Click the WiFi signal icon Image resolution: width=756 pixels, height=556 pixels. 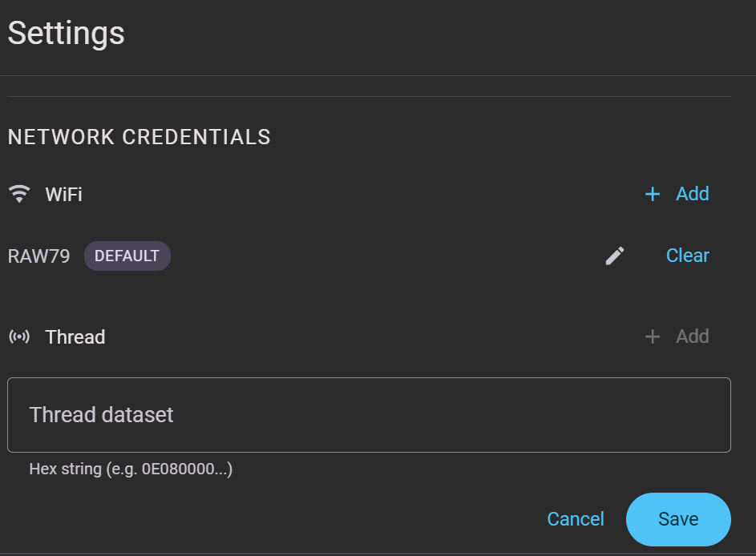pos(19,194)
